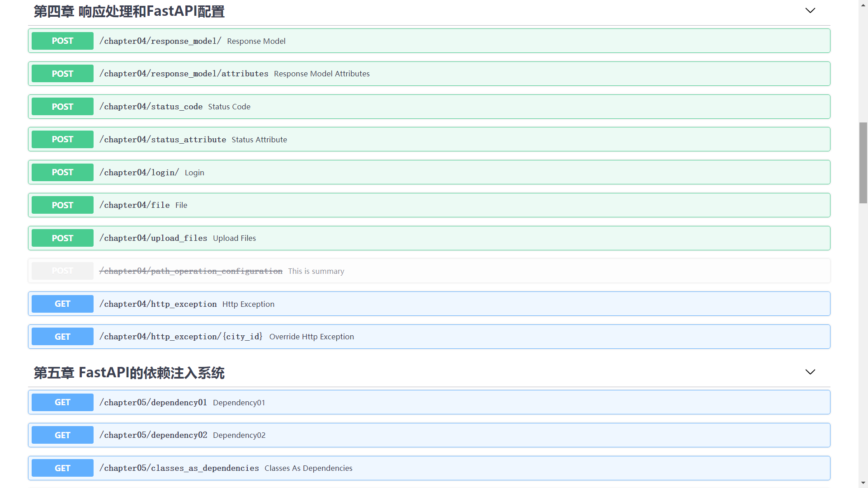Click the Upload Files summary text

click(234, 238)
